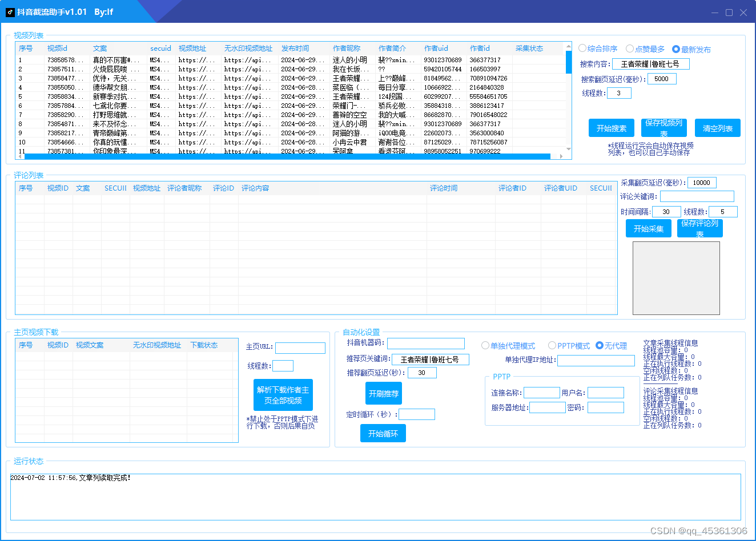This screenshot has width=756, height=541.
Task: Click the TikTok app icon in title bar
Action: (x=10, y=12)
